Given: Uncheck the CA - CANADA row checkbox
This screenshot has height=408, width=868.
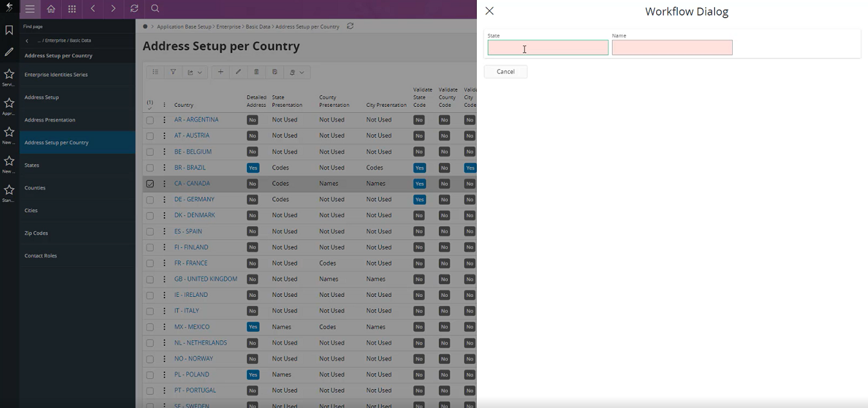Looking at the screenshot, I should point(150,183).
